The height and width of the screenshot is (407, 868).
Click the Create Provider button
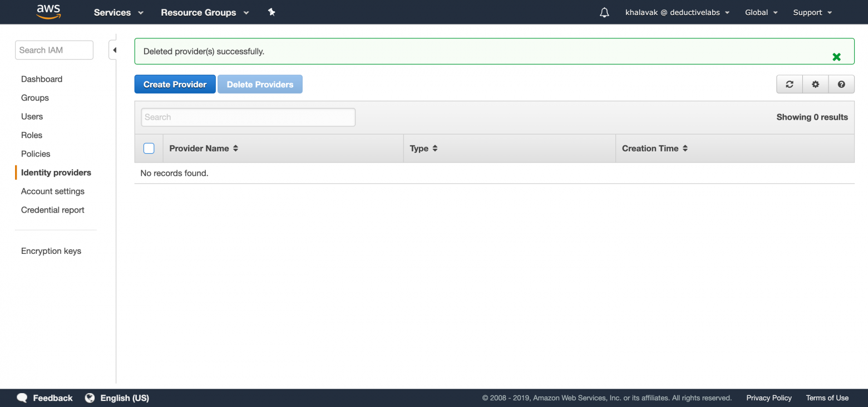(x=175, y=84)
